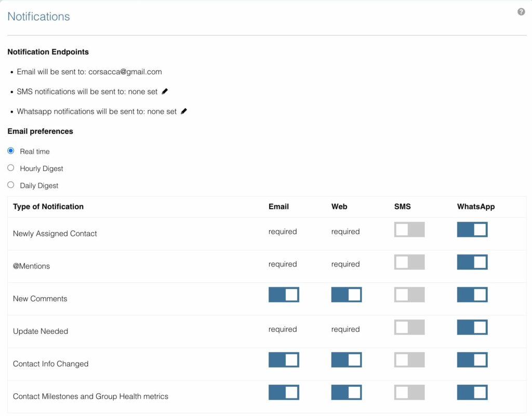The width and height of the screenshot is (532, 416).
Task: Enable SMS for Contact Info Changed
Action: [x=409, y=360]
